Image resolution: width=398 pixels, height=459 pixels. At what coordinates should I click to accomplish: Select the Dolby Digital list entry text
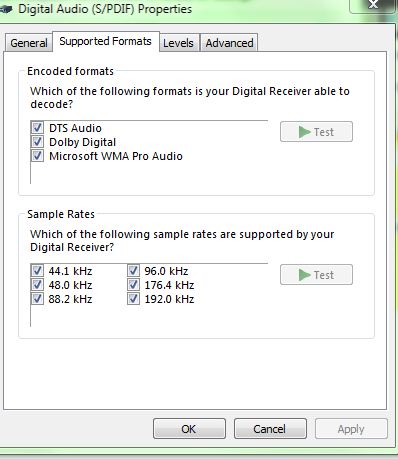(83, 142)
